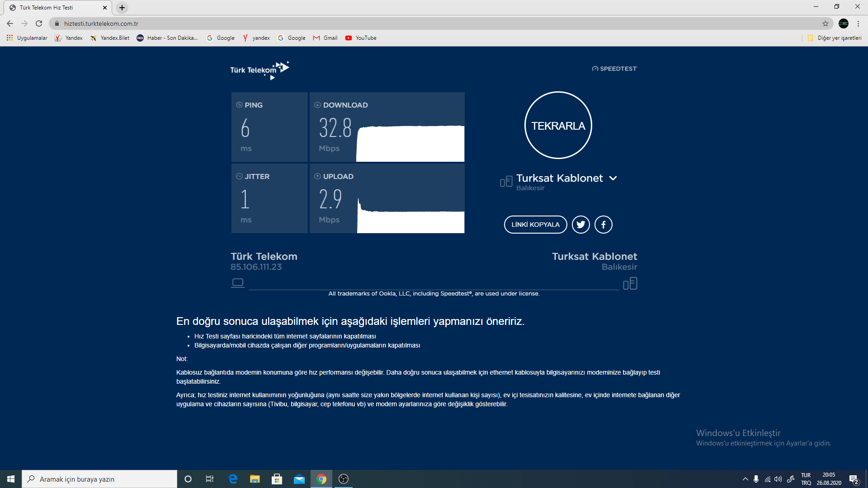Image resolution: width=868 pixels, height=488 pixels.
Task: Click the Windows search box in the taskbar
Action: click(x=99, y=479)
